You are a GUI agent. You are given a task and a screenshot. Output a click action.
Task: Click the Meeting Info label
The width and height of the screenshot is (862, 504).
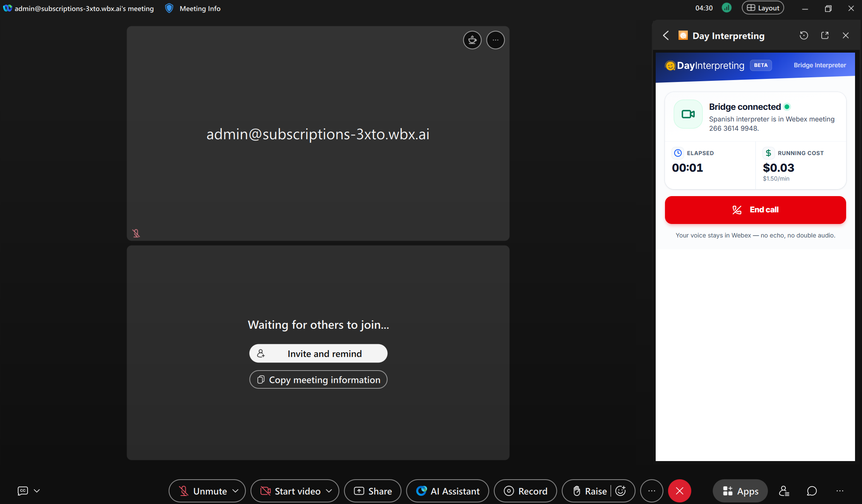tap(200, 9)
